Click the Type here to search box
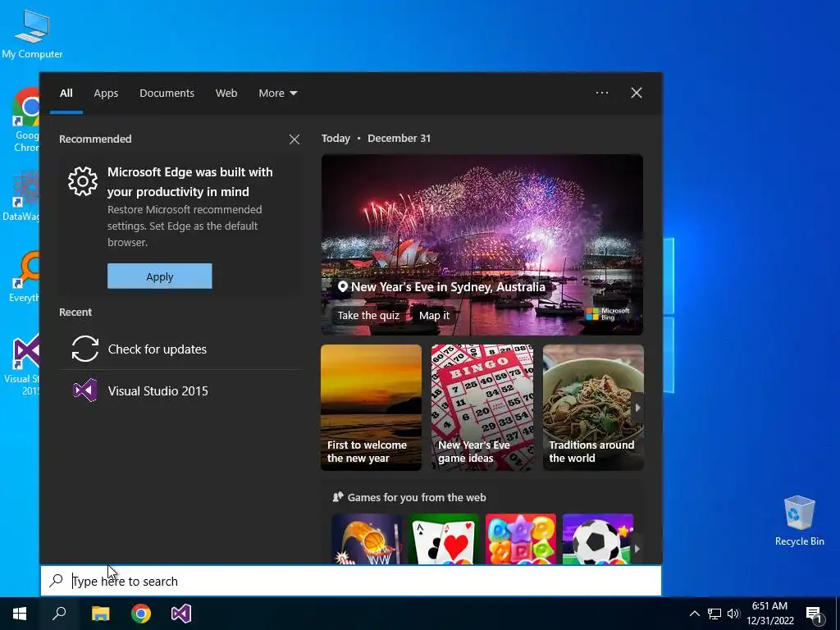Image resolution: width=840 pixels, height=630 pixels. (x=351, y=581)
